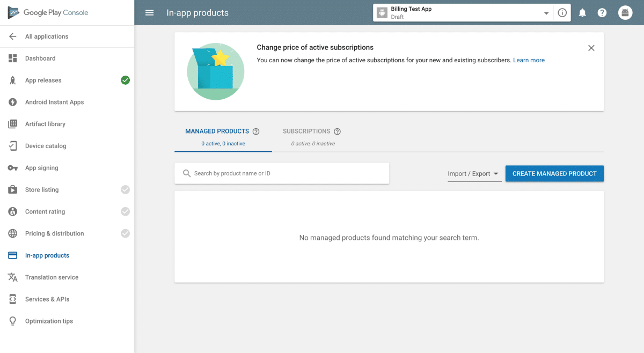Click help icon next to Subscriptions
This screenshot has width=644, height=353.
tap(337, 131)
